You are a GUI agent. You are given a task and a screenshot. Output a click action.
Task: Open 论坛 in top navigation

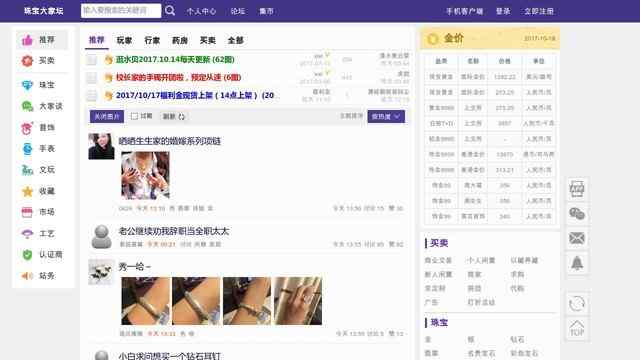point(238,11)
